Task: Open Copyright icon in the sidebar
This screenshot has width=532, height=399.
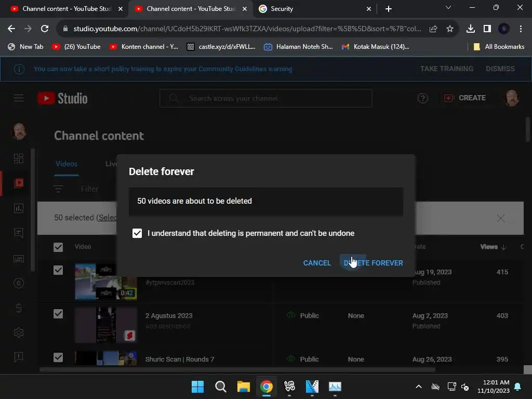Action: (19, 283)
